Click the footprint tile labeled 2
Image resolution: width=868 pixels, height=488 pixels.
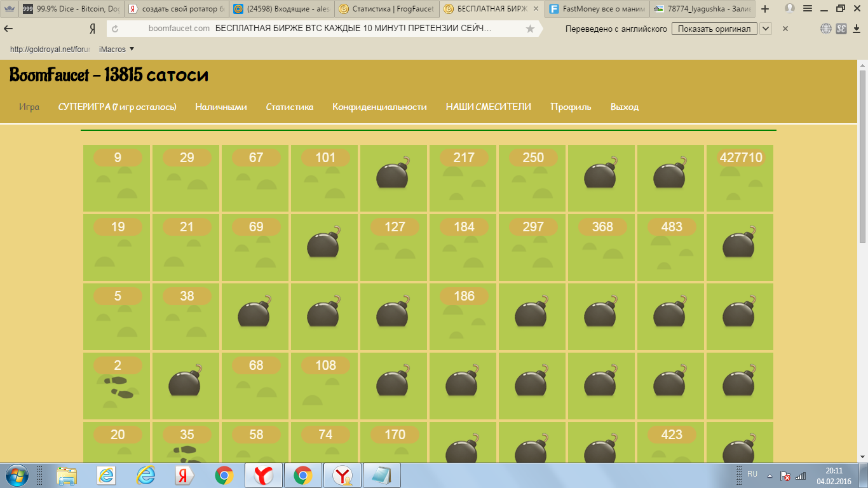[117, 386]
